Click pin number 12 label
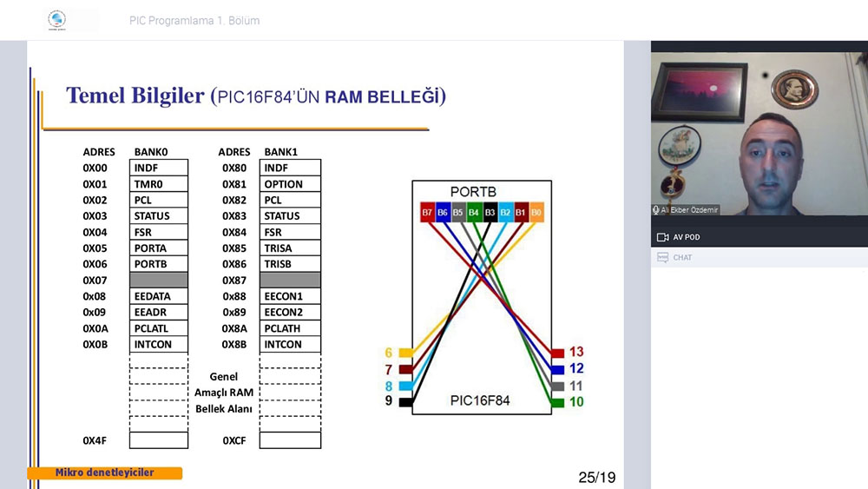Screen dimensions: 868x489 pyautogui.click(x=576, y=368)
